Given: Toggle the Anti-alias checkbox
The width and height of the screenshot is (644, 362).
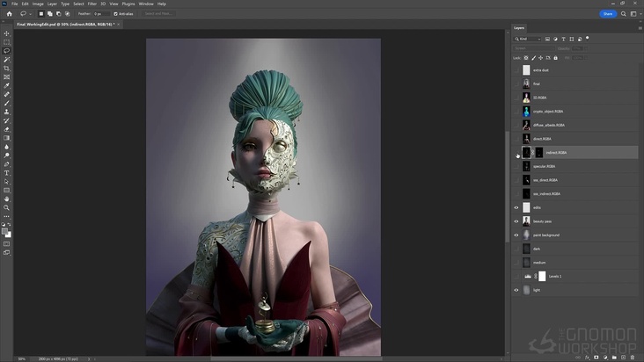Looking at the screenshot, I should [x=115, y=14].
